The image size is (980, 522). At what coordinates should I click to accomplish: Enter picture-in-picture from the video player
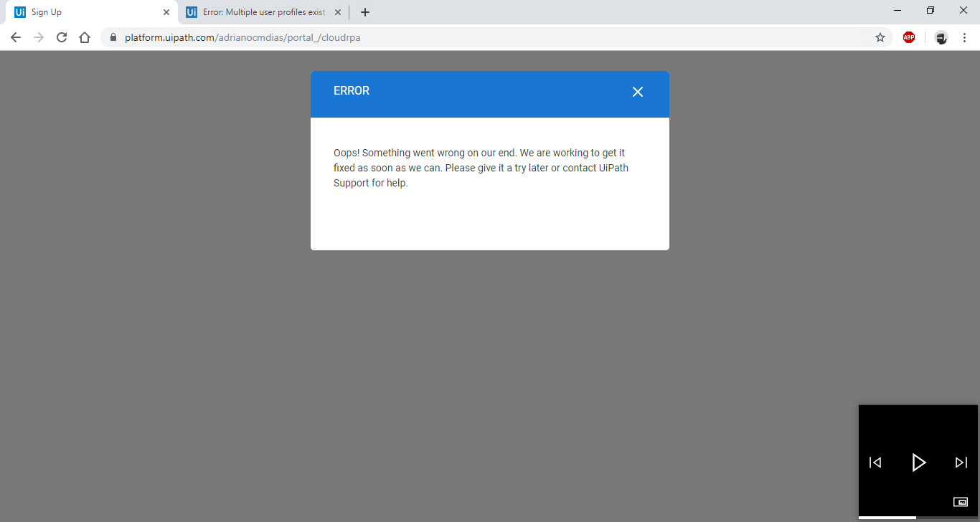coord(961,503)
